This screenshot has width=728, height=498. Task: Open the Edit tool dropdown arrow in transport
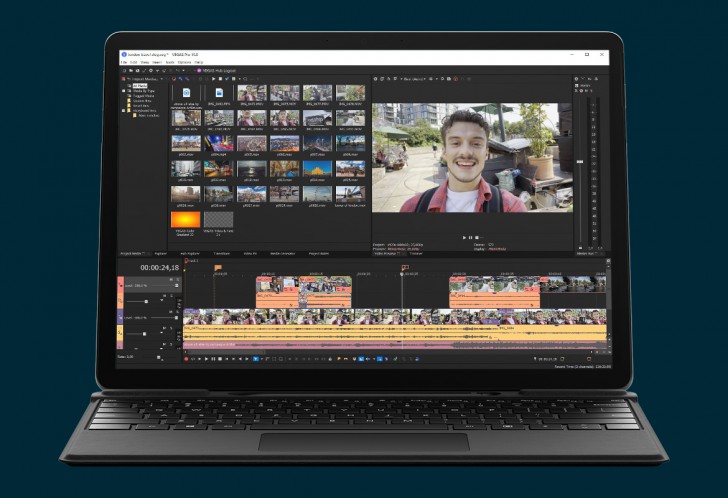262,359
